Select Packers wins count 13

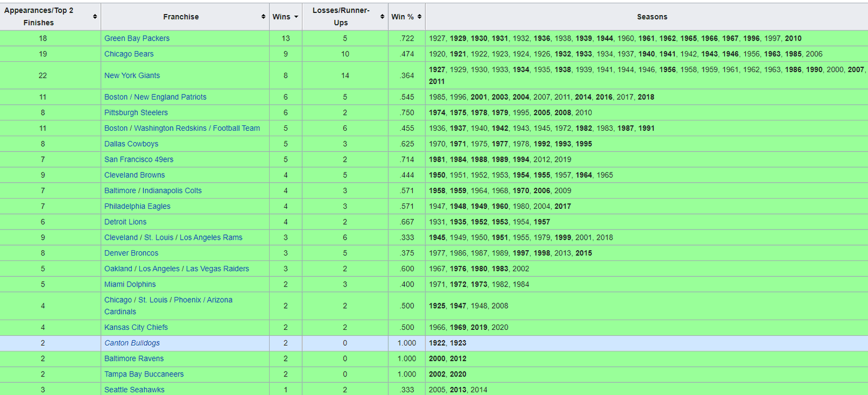tap(286, 39)
